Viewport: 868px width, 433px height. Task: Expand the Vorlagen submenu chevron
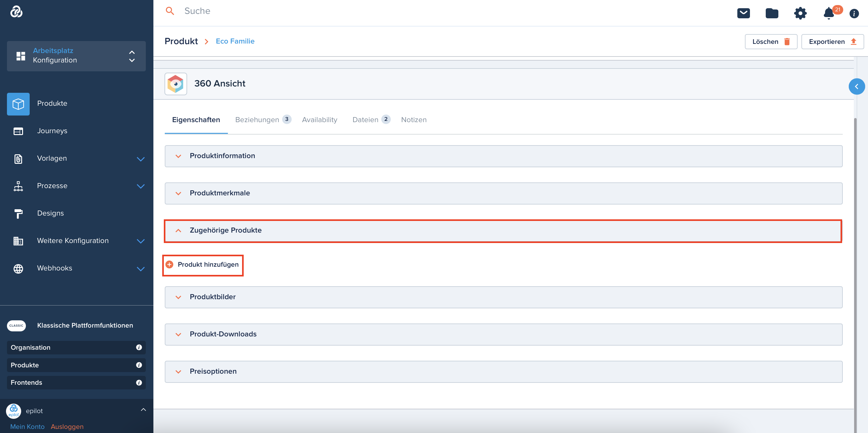click(141, 159)
